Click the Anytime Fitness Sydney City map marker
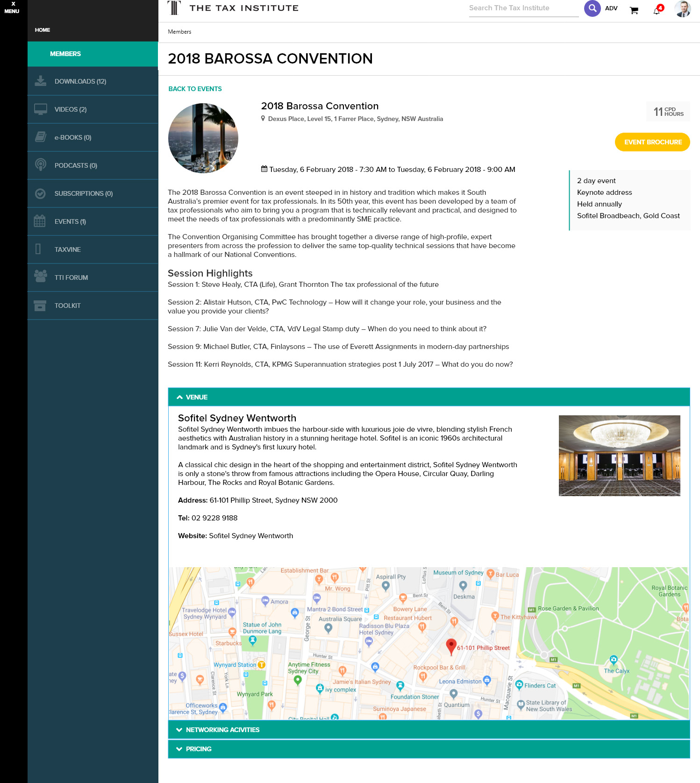Viewport: 700px width, 783px height. [x=298, y=680]
